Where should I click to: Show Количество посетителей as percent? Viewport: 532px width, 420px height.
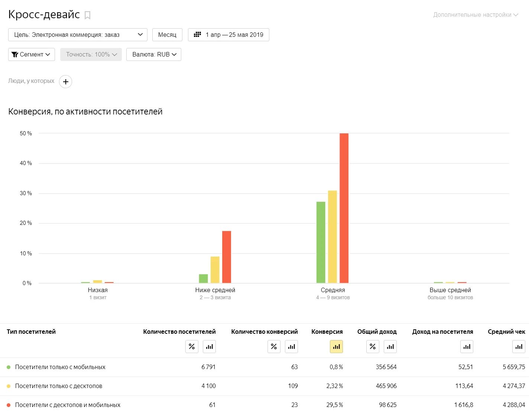[x=192, y=346]
